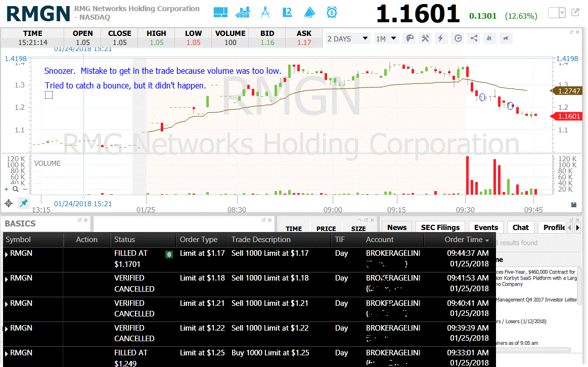Click the Account column header
The width and height of the screenshot is (588, 367).
(380, 240)
